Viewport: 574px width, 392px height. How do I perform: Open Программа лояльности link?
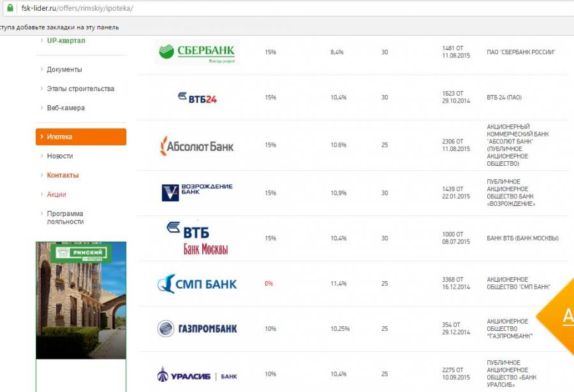pos(65,217)
